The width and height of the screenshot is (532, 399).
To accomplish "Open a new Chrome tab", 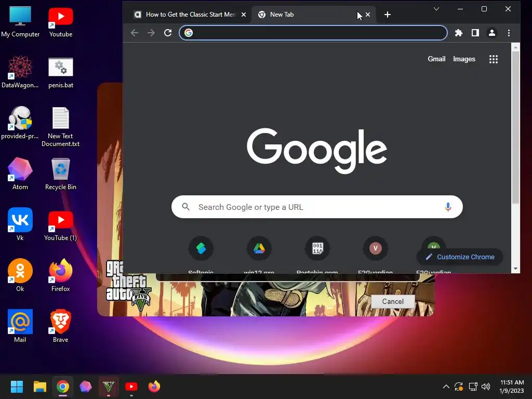I will click(x=388, y=15).
